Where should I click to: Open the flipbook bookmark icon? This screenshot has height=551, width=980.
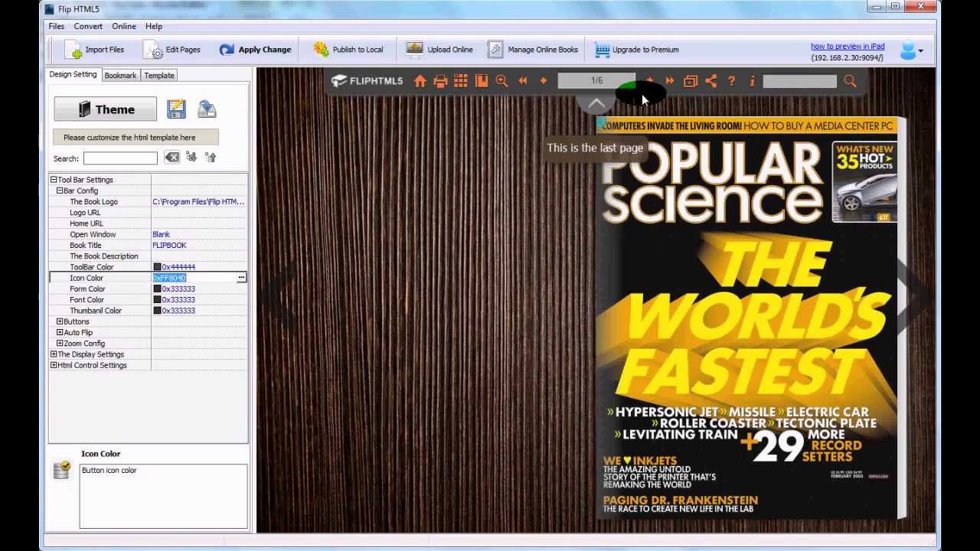tap(482, 81)
